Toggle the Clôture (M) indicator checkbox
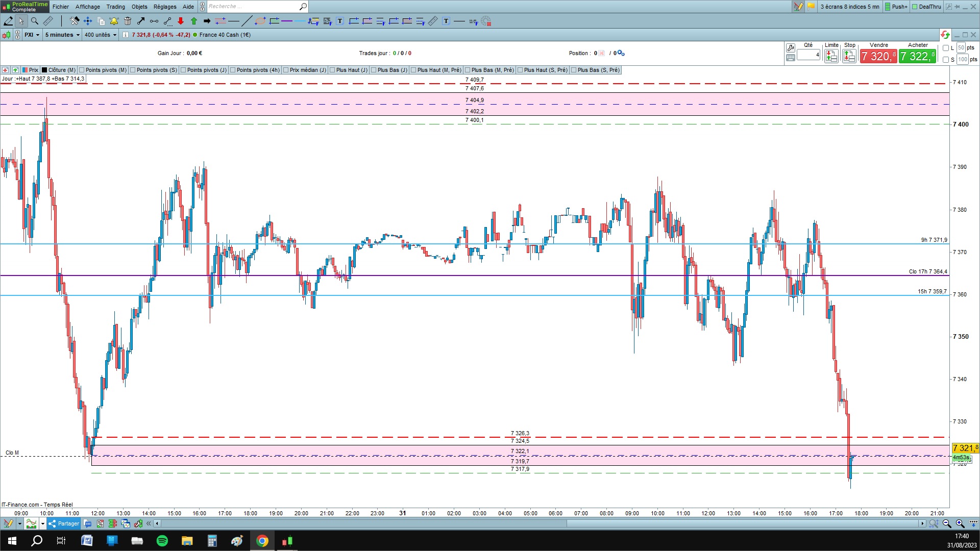Viewport: 980px width, 551px height. tap(44, 70)
